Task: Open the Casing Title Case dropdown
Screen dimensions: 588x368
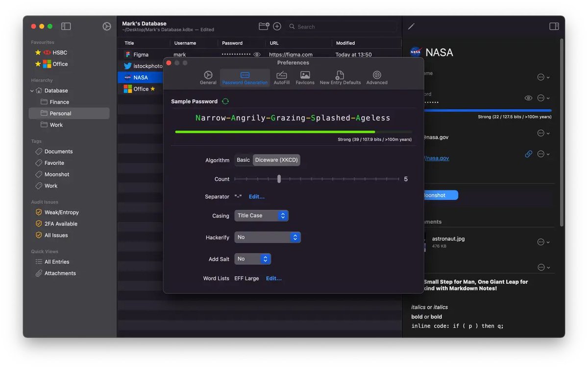Action: click(x=261, y=216)
